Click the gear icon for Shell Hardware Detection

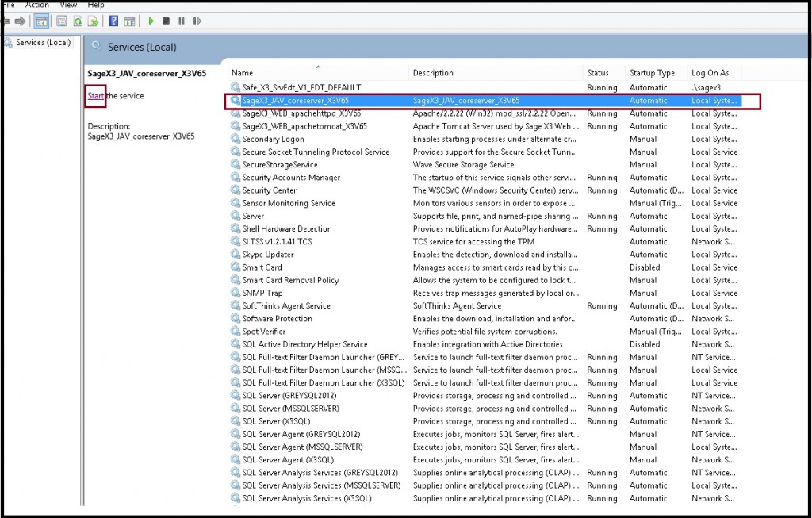coord(236,228)
